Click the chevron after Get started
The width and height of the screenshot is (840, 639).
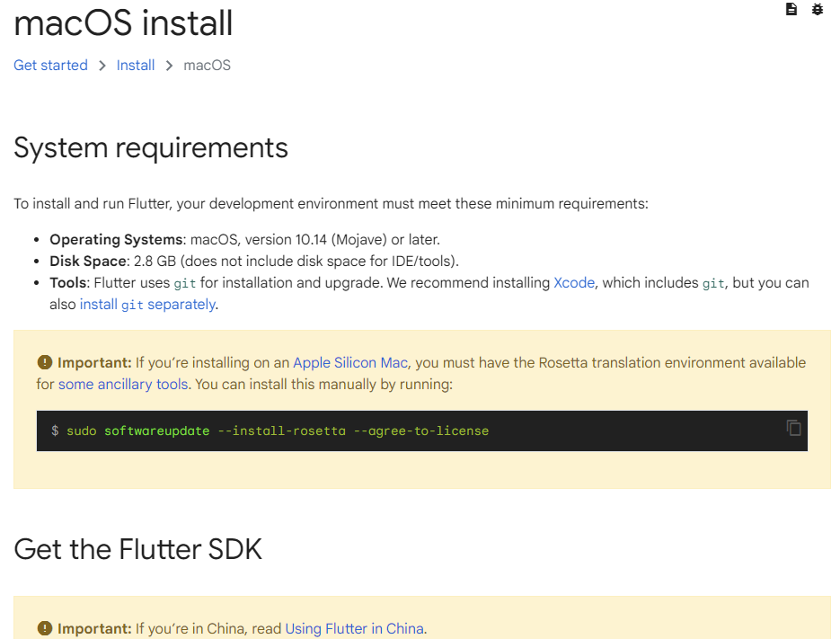102,66
